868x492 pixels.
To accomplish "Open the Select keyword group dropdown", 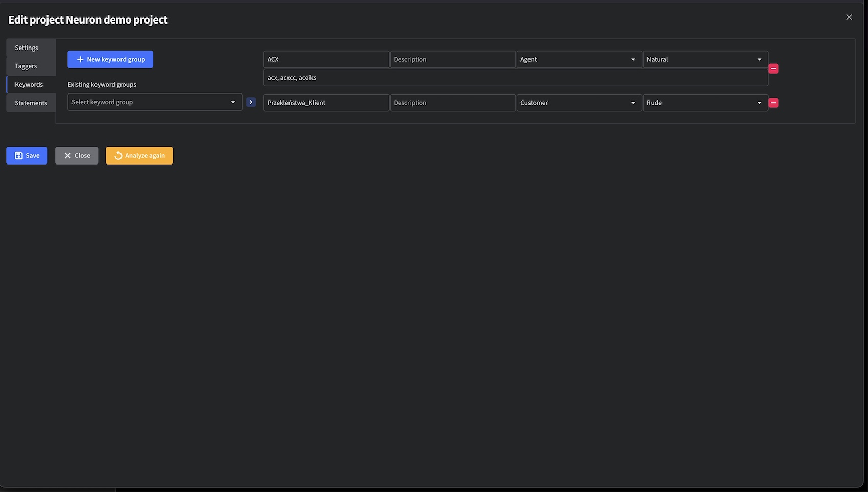I will pos(154,102).
